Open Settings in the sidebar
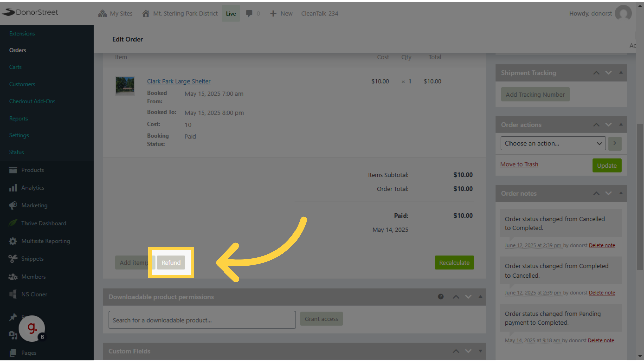The image size is (644, 362). [x=19, y=135]
